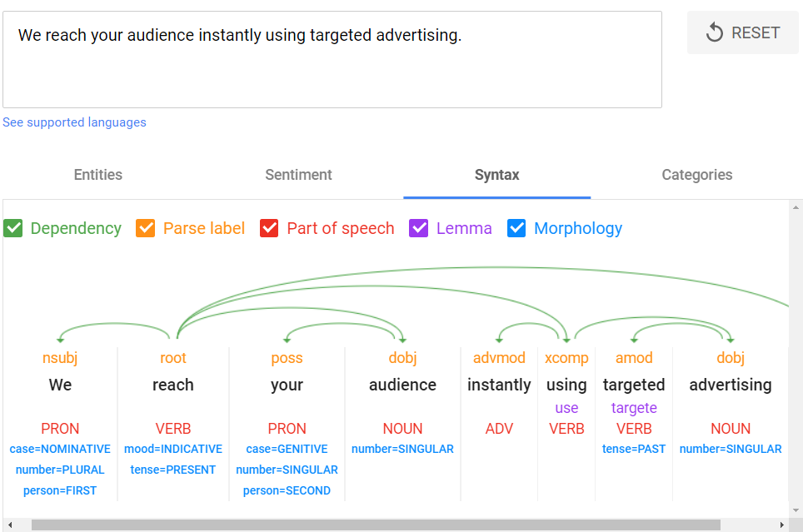Viewport: 803px width, 532px height.
Task: Open the Sentiment tab
Action: [x=298, y=175]
